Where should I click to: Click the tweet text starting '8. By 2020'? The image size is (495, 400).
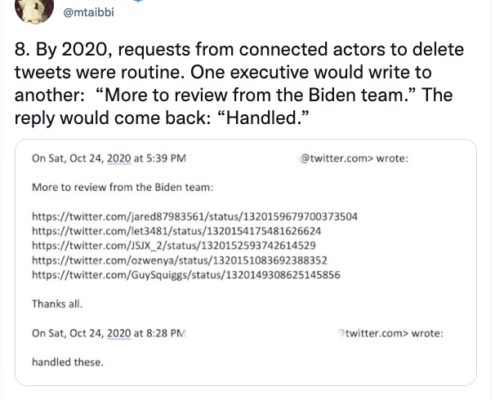(239, 83)
